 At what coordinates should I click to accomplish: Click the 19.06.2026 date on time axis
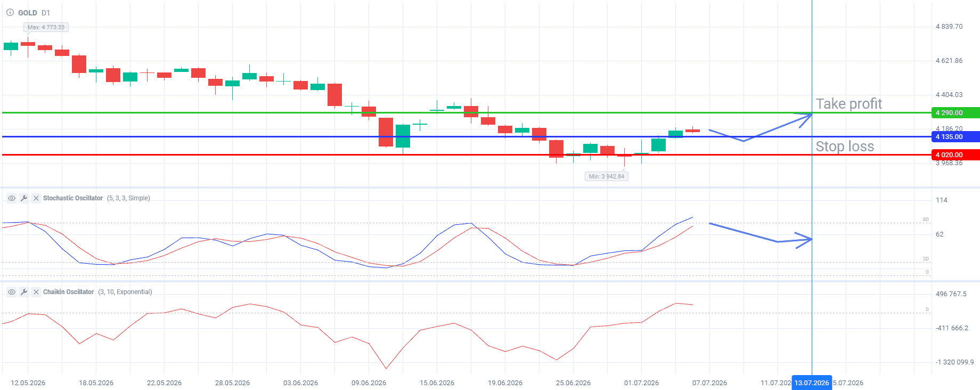[x=505, y=383]
